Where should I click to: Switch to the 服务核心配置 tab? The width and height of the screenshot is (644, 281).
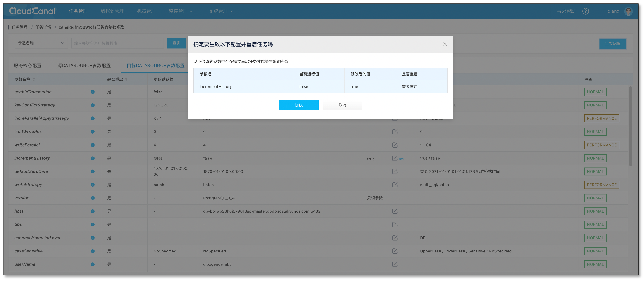tap(28, 66)
